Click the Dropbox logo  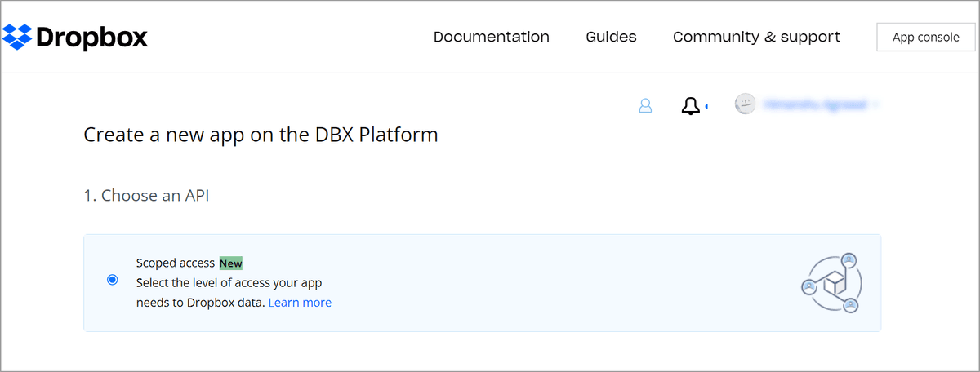75,37
